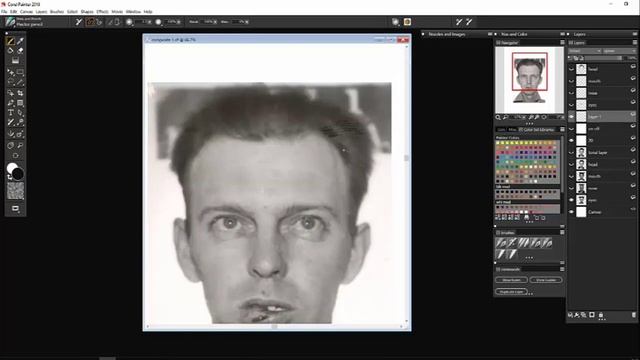Click zoom-out magnifier in Navigator
The height and width of the screenshot is (360, 640).
505,118
